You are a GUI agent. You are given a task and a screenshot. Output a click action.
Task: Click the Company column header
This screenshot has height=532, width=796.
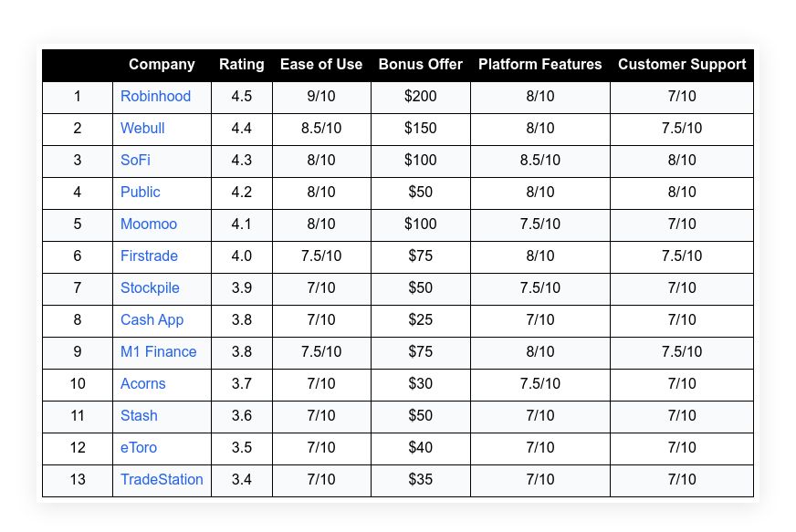162,65
